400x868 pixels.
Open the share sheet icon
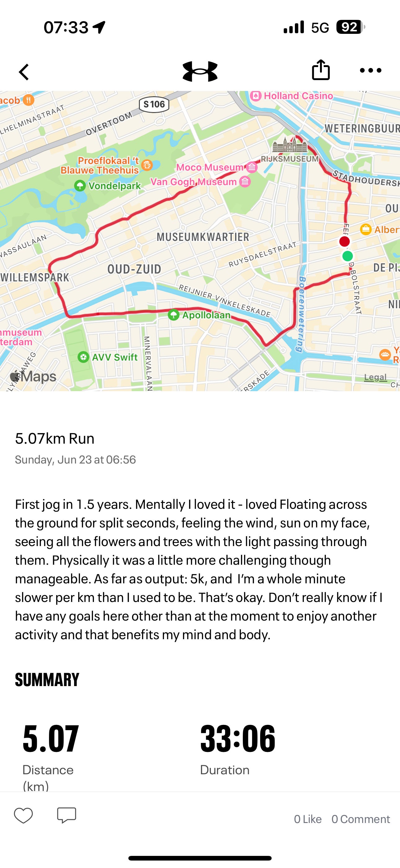tap(321, 70)
